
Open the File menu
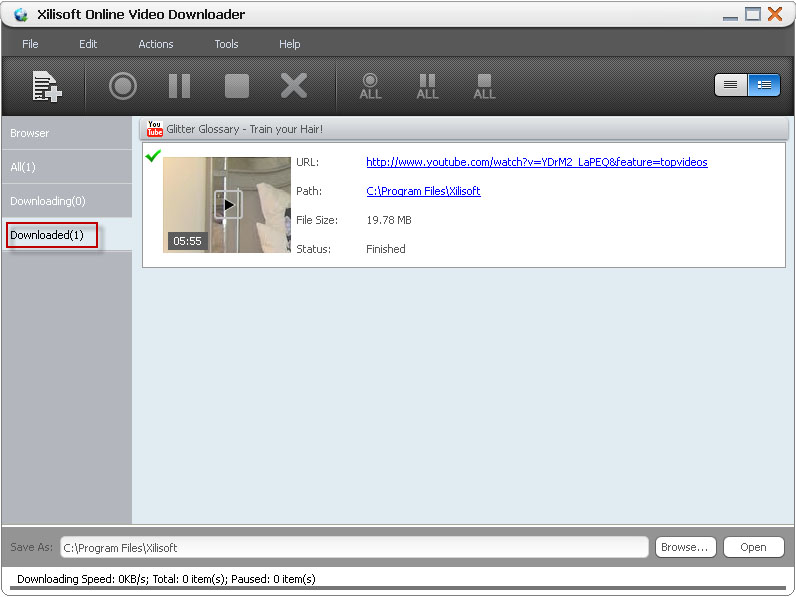point(30,44)
